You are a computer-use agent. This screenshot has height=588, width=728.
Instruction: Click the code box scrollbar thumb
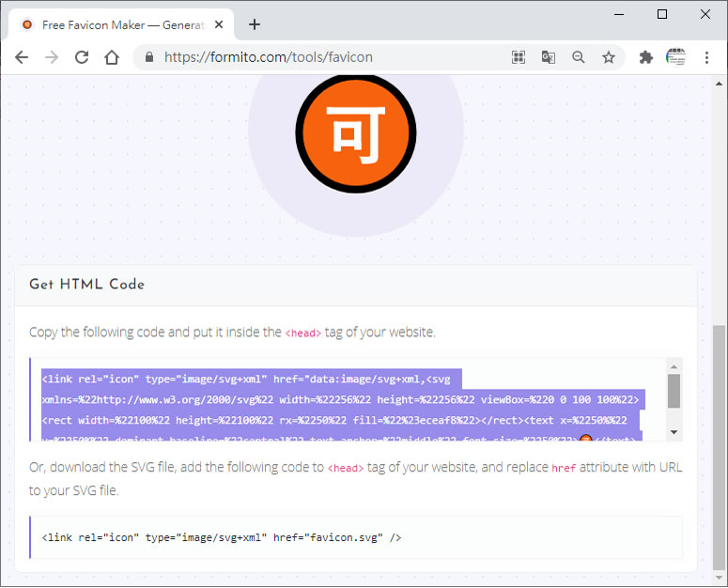coord(674,391)
